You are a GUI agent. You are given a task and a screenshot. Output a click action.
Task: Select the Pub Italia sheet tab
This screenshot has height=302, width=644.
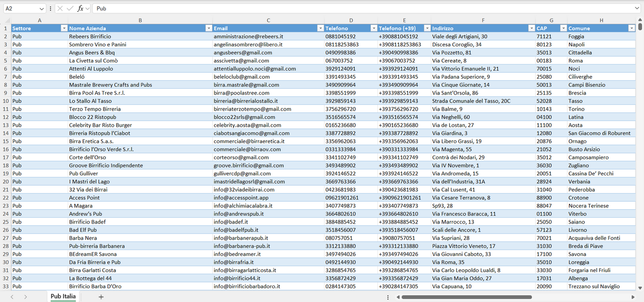coord(63,296)
